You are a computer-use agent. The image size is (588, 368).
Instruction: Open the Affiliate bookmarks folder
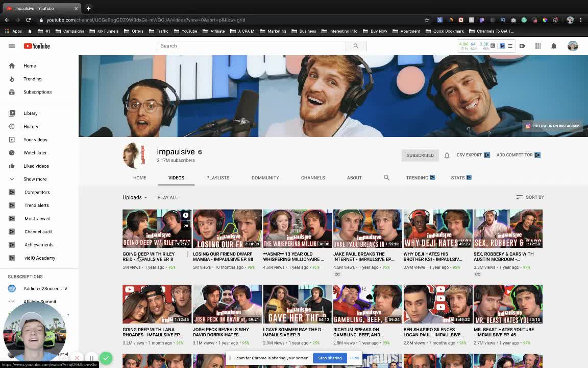coord(214,31)
